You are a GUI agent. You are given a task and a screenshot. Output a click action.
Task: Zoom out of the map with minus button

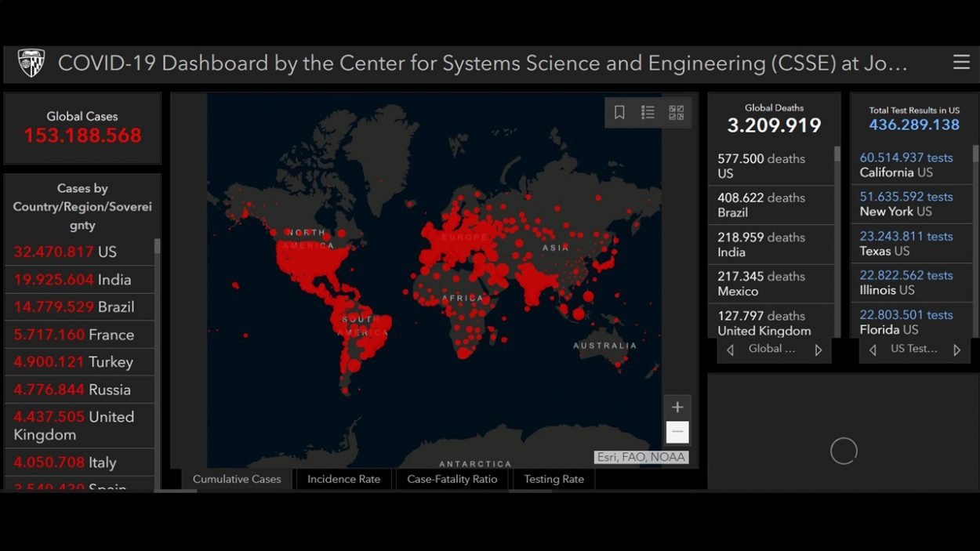pyautogui.click(x=677, y=432)
